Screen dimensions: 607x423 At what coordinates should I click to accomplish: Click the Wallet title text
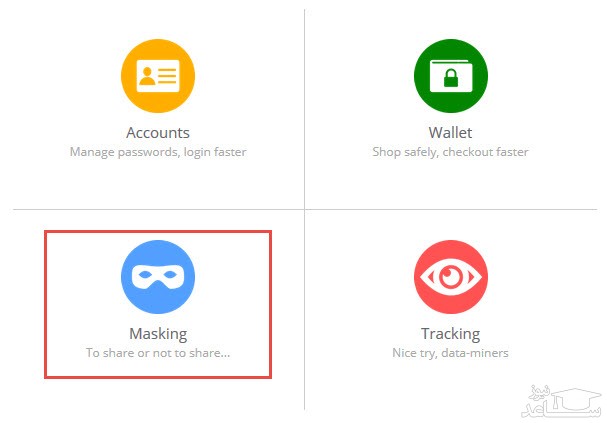(x=450, y=133)
